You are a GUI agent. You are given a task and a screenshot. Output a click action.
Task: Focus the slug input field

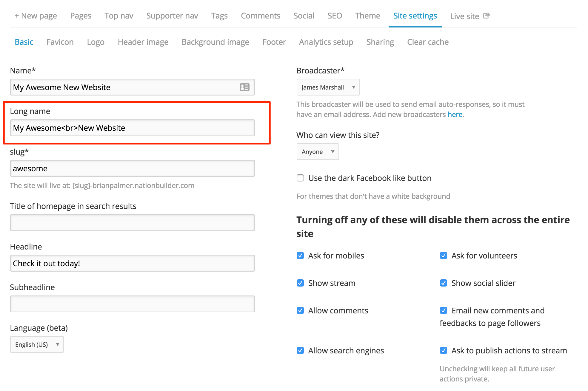(133, 168)
